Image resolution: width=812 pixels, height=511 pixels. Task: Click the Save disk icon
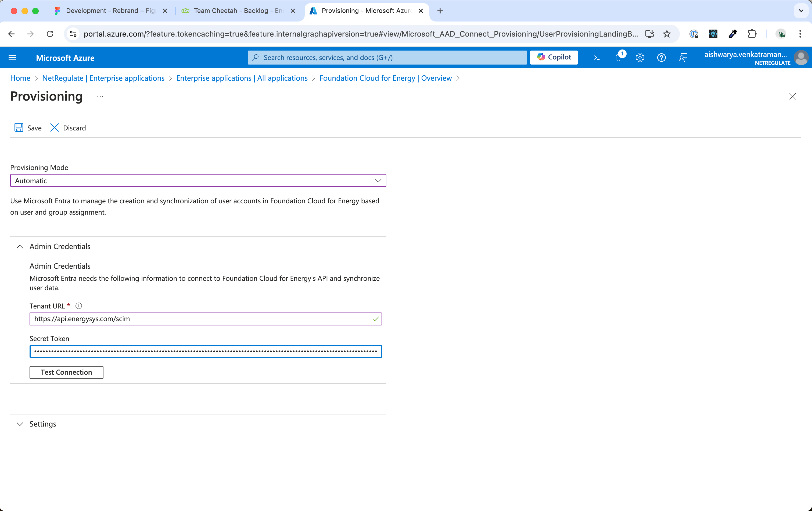pos(19,127)
